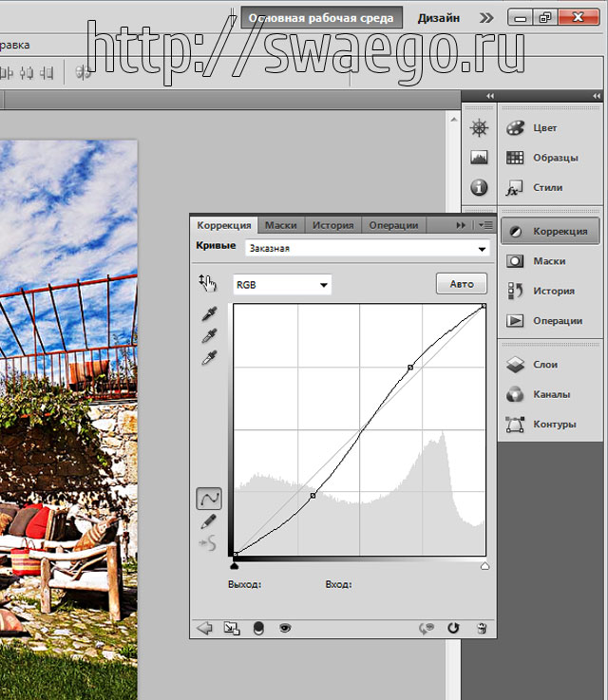
Task: Click the distribute horizontal centers icon
Action: pyautogui.click(x=27, y=72)
